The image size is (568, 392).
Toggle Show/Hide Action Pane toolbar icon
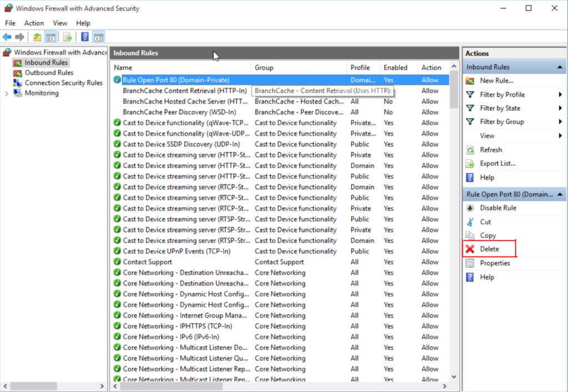pyautogui.click(x=99, y=37)
